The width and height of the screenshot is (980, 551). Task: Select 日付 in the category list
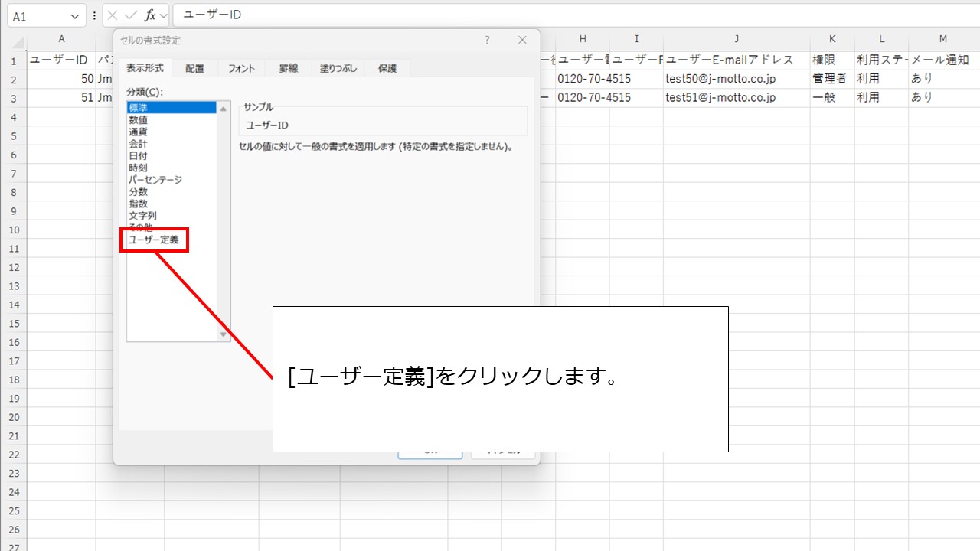(139, 155)
